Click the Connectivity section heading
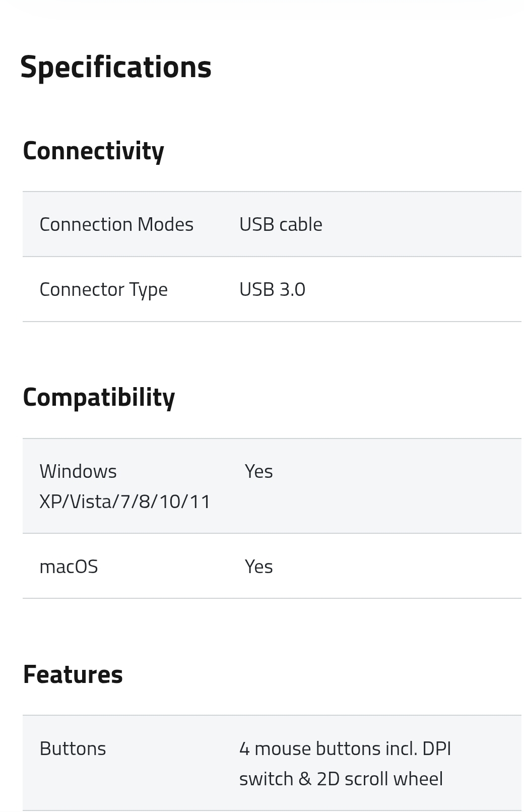 point(93,151)
